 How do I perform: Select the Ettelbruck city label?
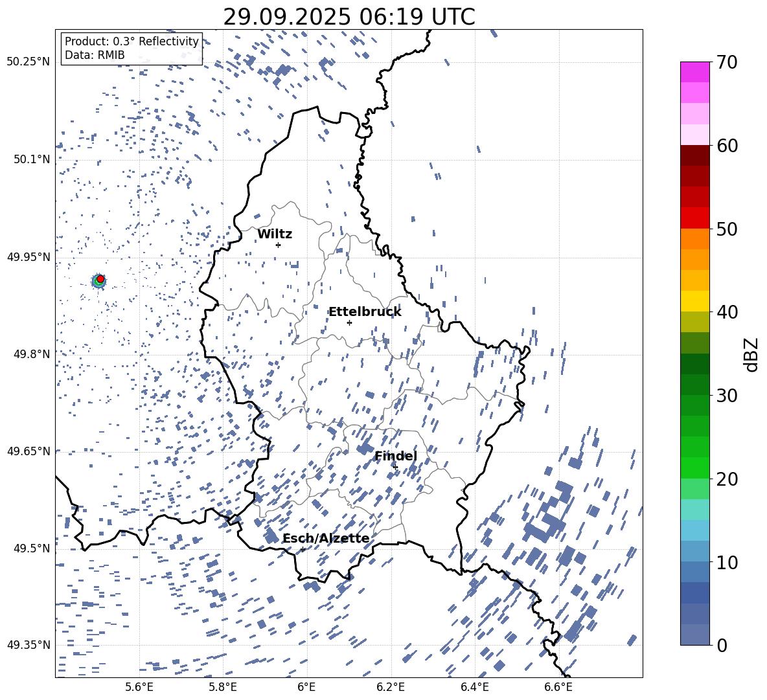click(x=365, y=312)
